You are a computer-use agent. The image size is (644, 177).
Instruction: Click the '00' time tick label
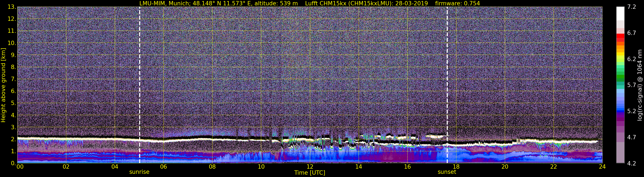point(20,167)
